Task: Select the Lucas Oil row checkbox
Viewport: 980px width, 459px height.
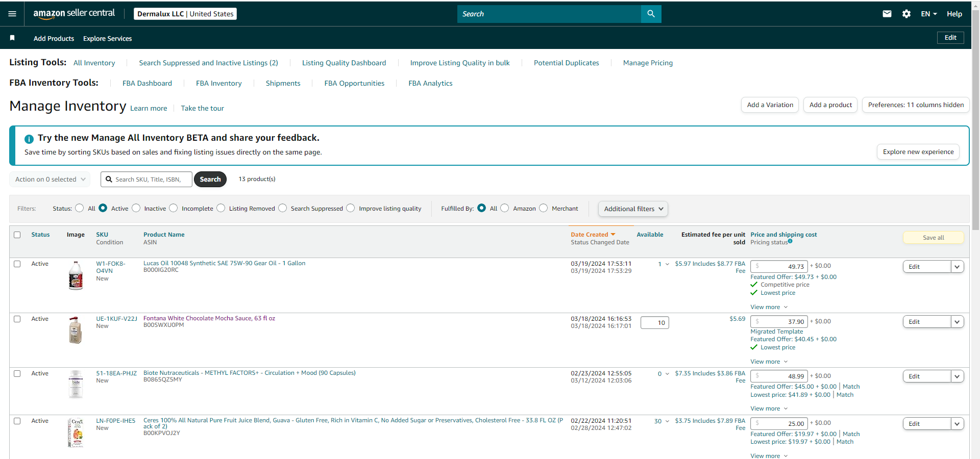Action: pos(17,264)
